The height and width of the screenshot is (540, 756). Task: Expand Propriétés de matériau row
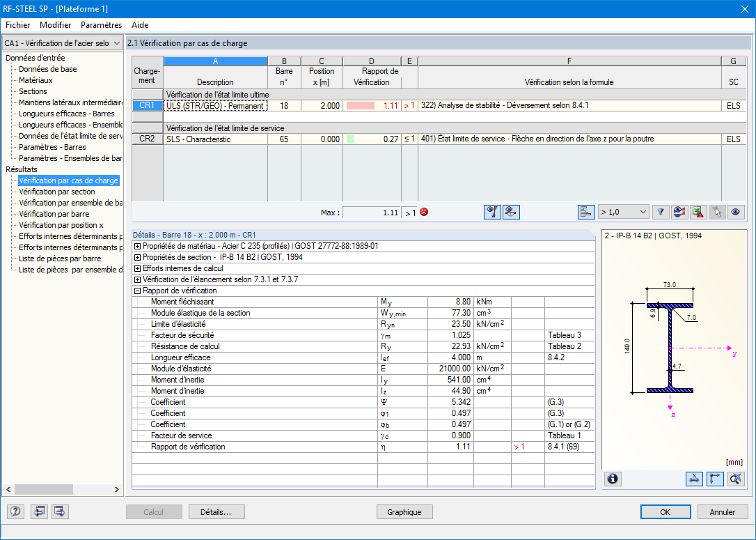(x=137, y=246)
